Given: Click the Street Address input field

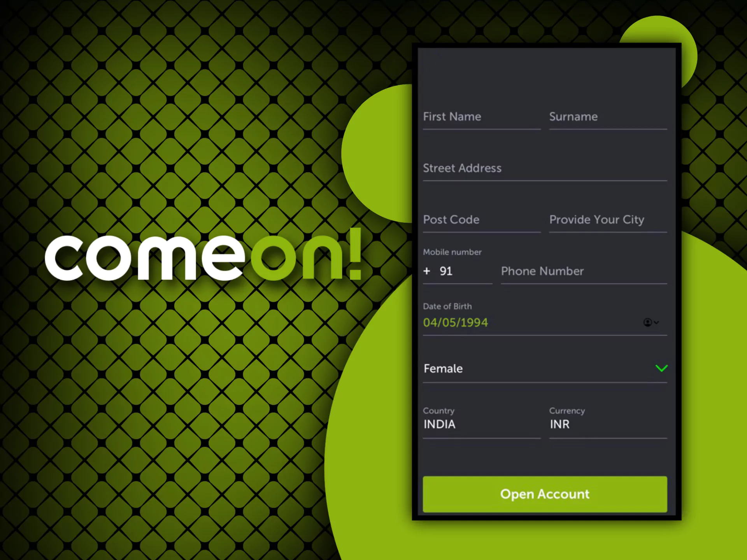Looking at the screenshot, I should click(x=545, y=168).
